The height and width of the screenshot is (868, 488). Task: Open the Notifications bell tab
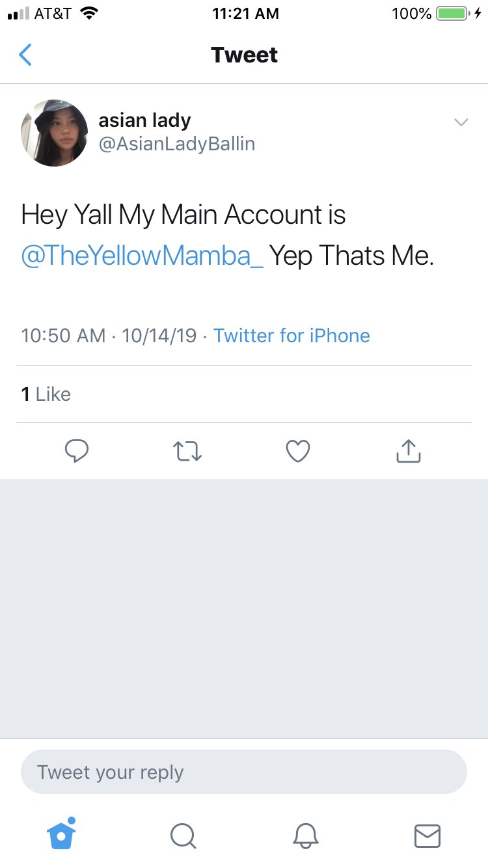[x=305, y=835]
